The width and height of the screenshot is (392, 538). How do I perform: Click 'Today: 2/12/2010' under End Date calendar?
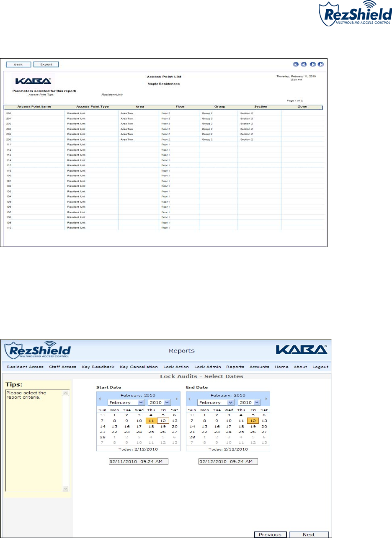point(228,449)
